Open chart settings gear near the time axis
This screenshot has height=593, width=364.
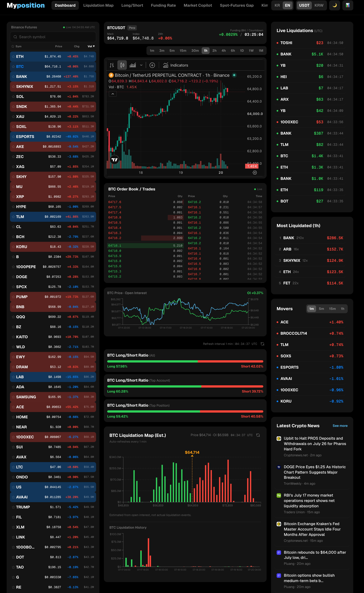tap(255, 173)
